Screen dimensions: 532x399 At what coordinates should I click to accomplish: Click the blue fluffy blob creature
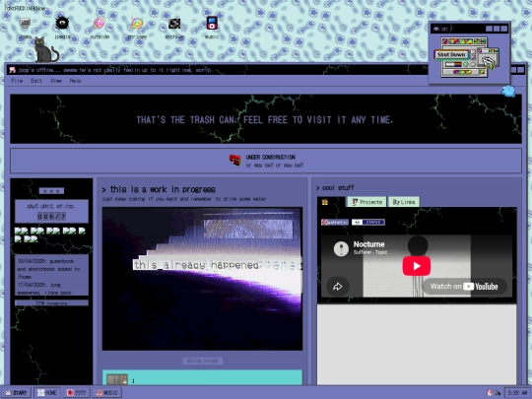[508, 91]
